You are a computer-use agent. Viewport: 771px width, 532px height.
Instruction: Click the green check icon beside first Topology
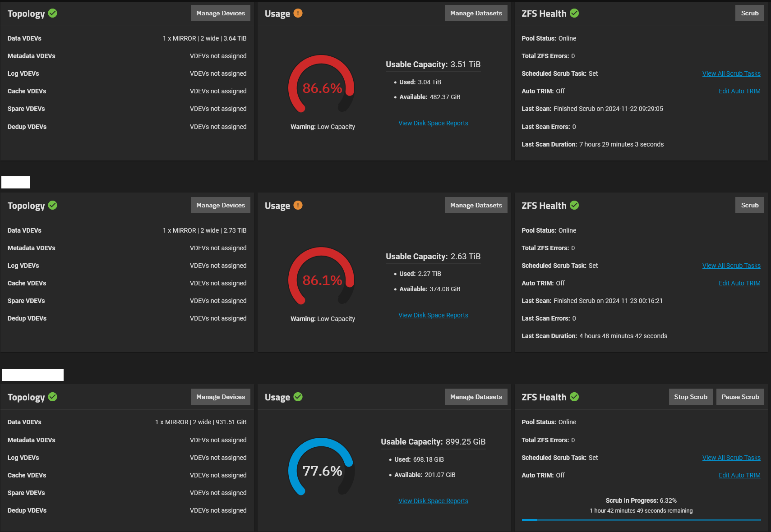click(x=53, y=13)
